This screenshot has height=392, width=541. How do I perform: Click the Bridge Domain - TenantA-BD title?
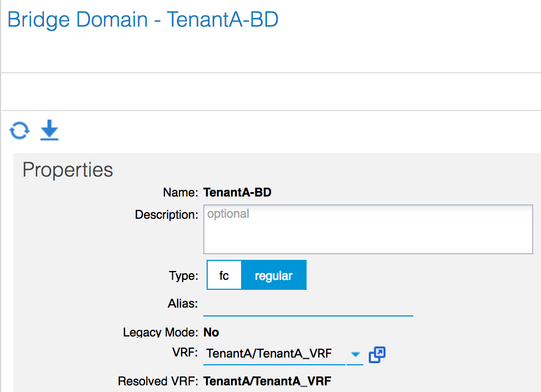tap(143, 19)
